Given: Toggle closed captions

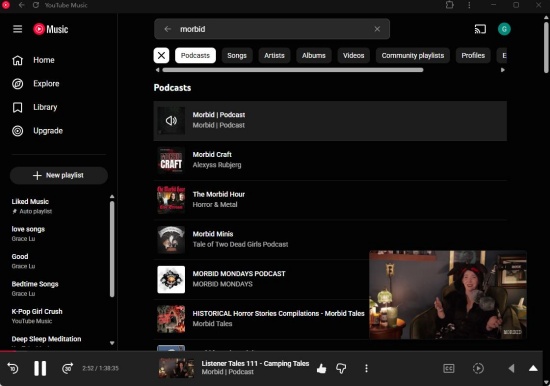Looking at the screenshot, I should coord(449,368).
